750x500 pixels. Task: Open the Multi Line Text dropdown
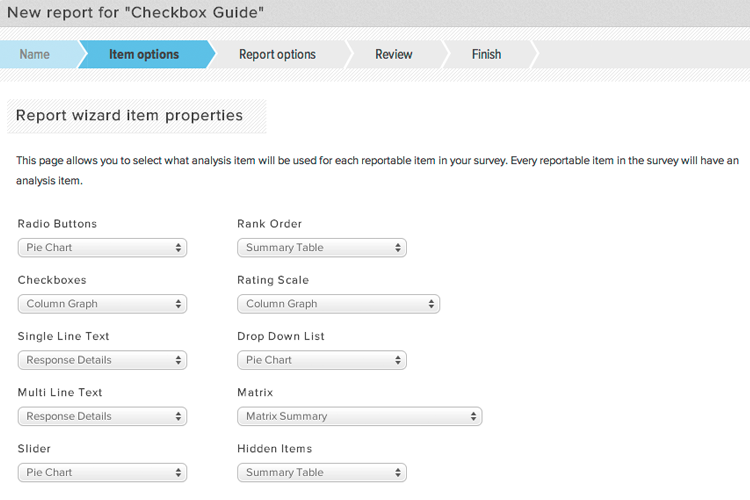click(x=102, y=416)
